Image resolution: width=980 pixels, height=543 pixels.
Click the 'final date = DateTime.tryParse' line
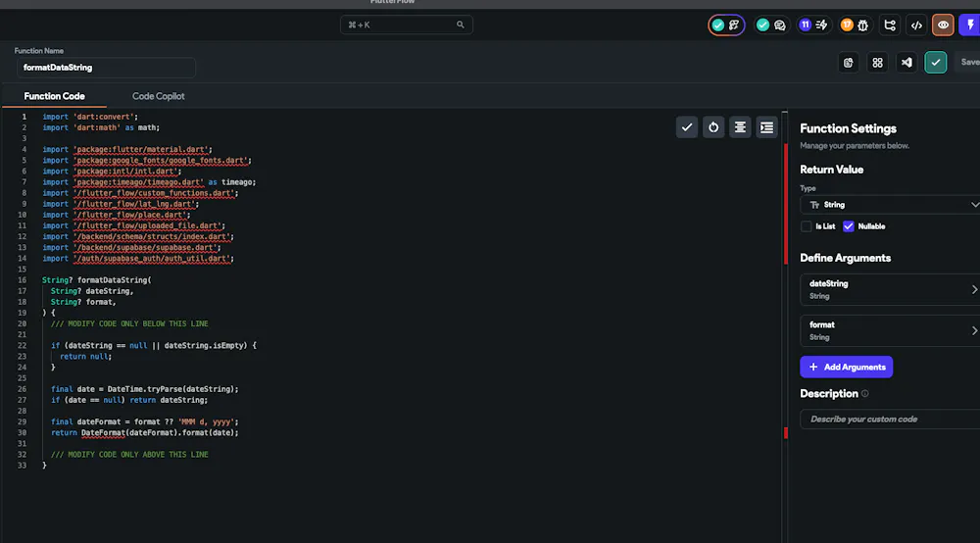[x=144, y=389]
